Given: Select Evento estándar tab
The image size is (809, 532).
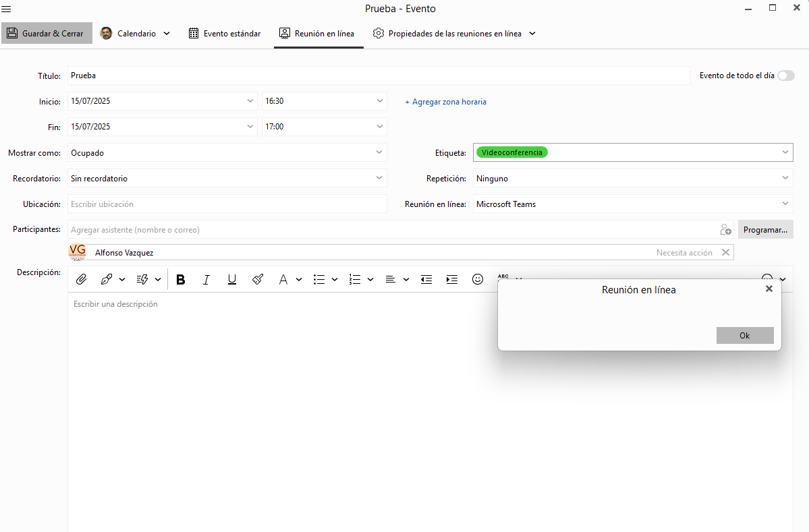Looking at the screenshot, I should coord(225,34).
